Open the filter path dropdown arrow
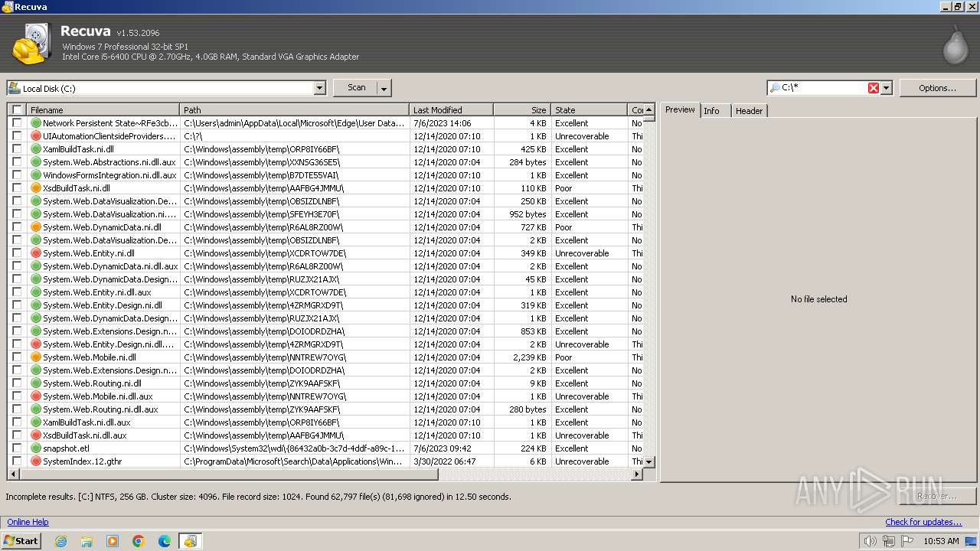This screenshot has width=980, height=551. pyautogui.click(x=887, y=88)
